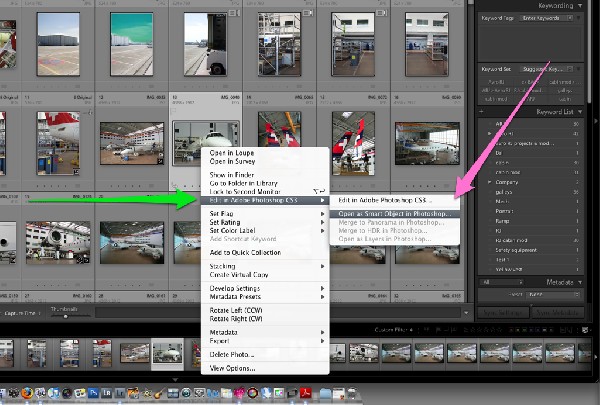Open the Export submenu
This screenshot has width=600, height=405.
(x=265, y=341)
